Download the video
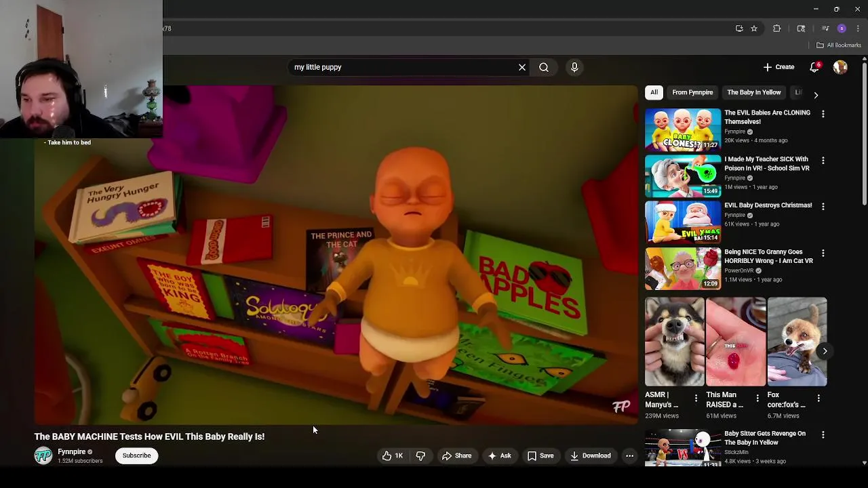Viewport: 868px width, 488px height. [591, 455]
